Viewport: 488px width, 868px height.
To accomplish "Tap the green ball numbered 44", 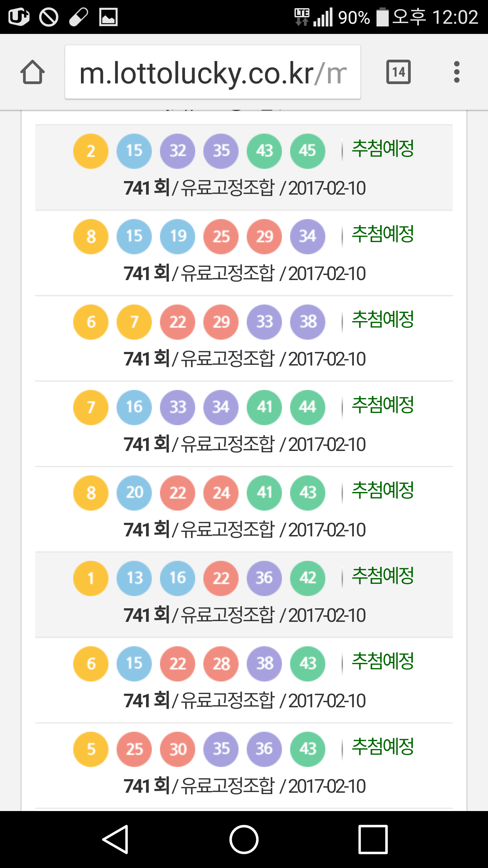I will pyautogui.click(x=307, y=407).
